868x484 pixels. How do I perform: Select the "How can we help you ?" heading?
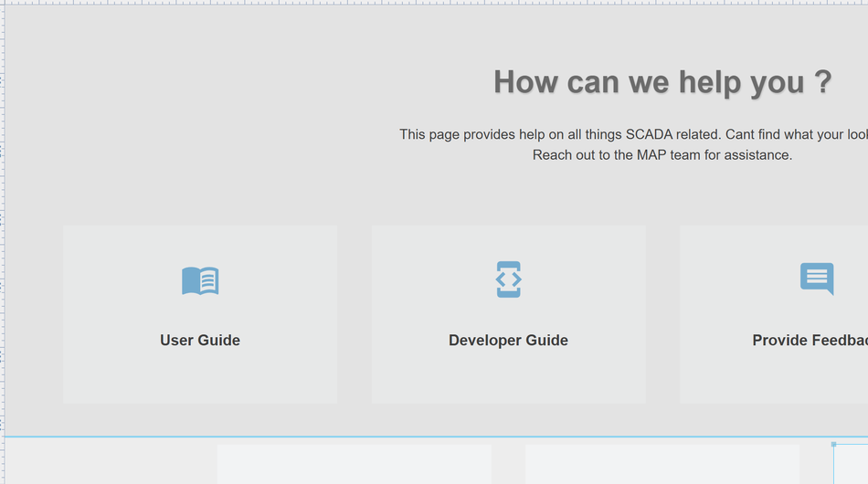(662, 82)
